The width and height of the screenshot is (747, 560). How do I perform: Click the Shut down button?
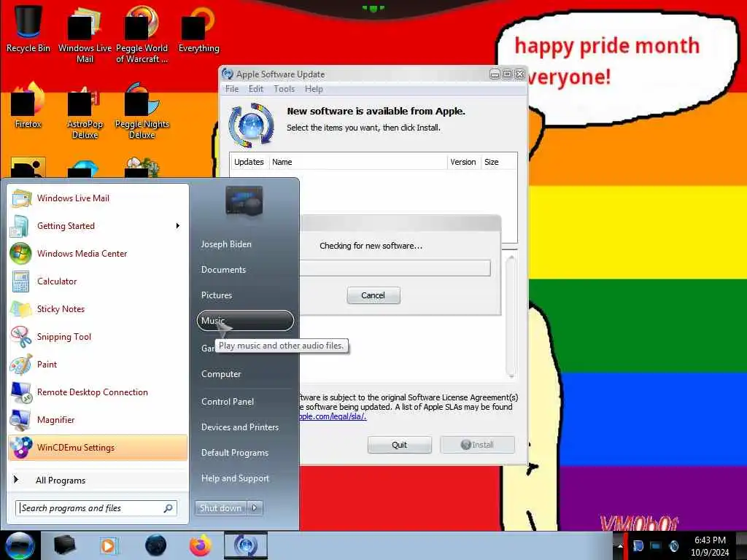click(x=220, y=508)
